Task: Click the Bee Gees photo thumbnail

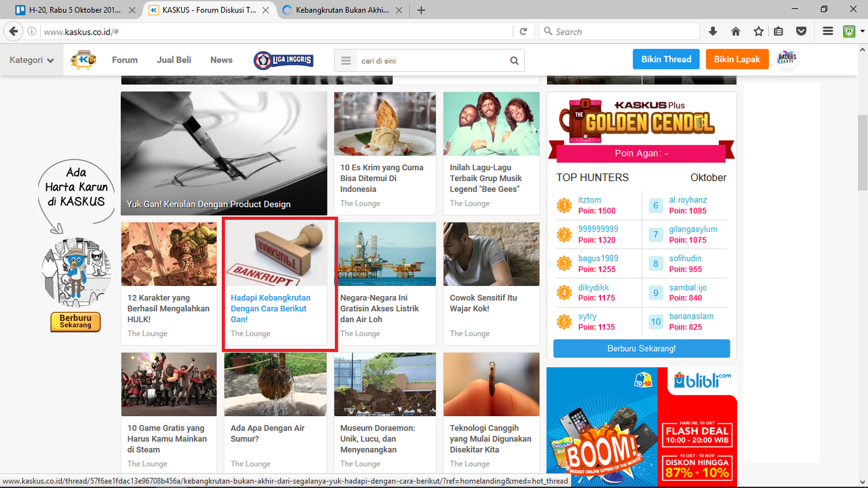Action: pyautogui.click(x=492, y=123)
